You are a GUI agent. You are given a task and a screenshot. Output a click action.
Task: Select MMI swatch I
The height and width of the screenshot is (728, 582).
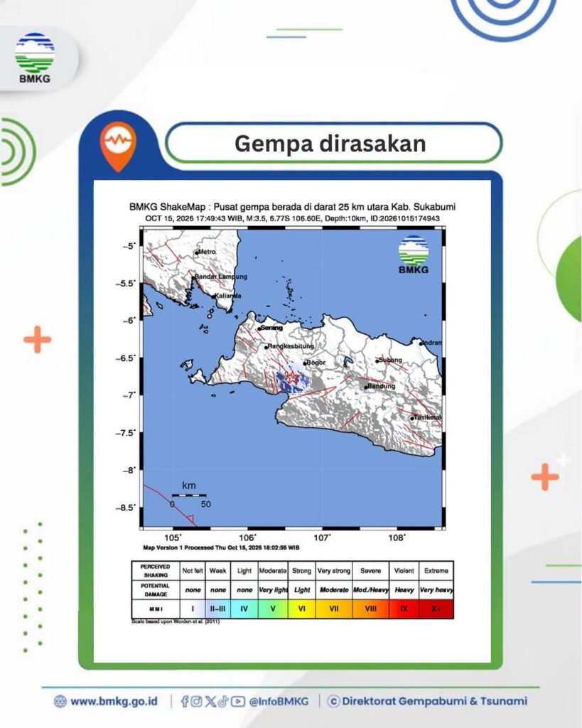(193, 609)
